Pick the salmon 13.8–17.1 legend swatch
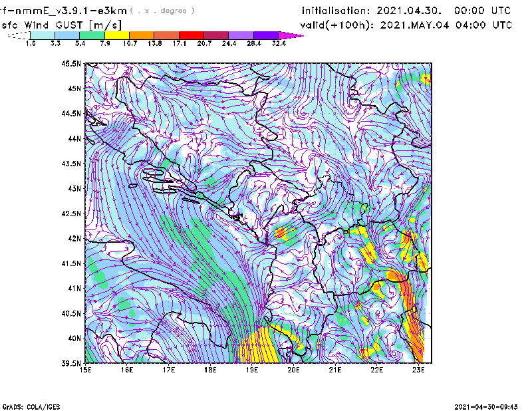 (x=167, y=35)
